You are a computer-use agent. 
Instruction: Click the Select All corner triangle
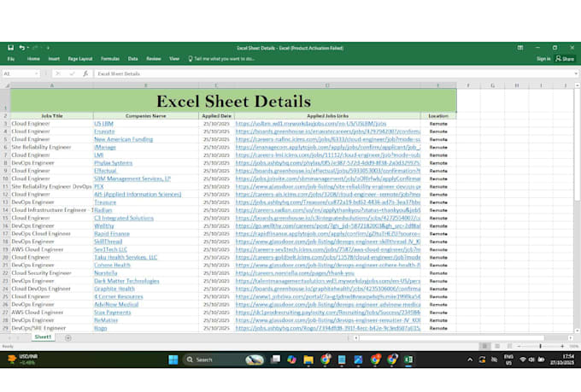7,85
